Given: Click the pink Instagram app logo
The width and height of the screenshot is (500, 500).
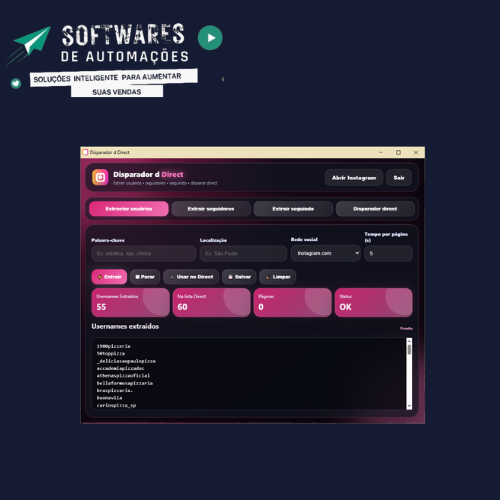Looking at the screenshot, I should (100, 177).
